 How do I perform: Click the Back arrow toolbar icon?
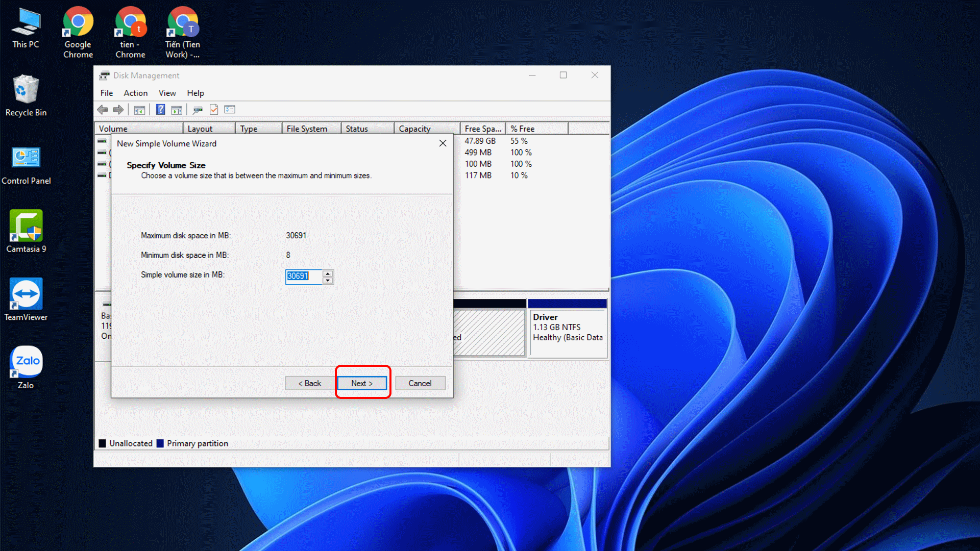pyautogui.click(x=103, y=110)
